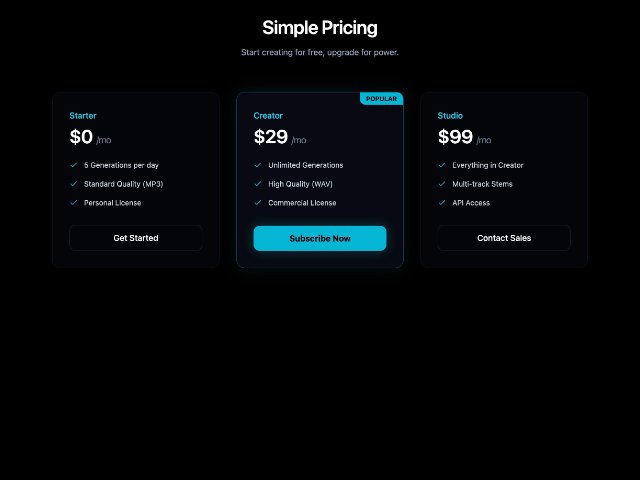Select the Starter plan title
The width and height of the screenshot is (640, 480).
pyautogui.click(x=83, y=116)
